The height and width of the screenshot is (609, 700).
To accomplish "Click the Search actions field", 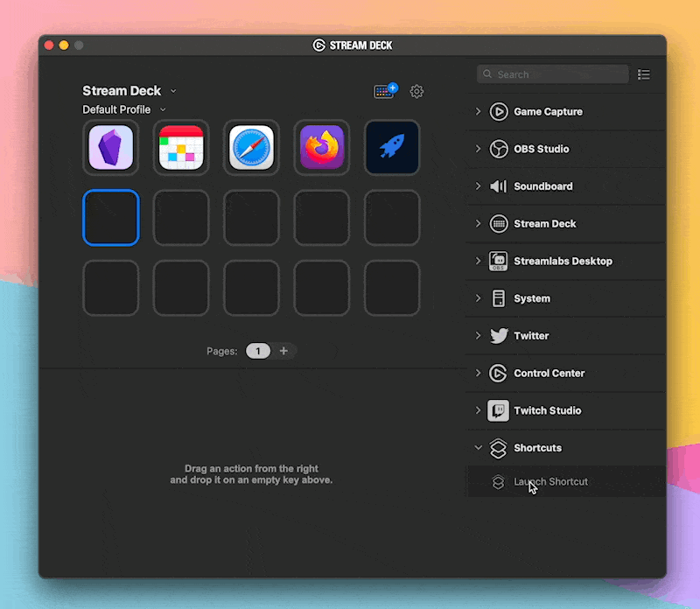I will [553, 74].
